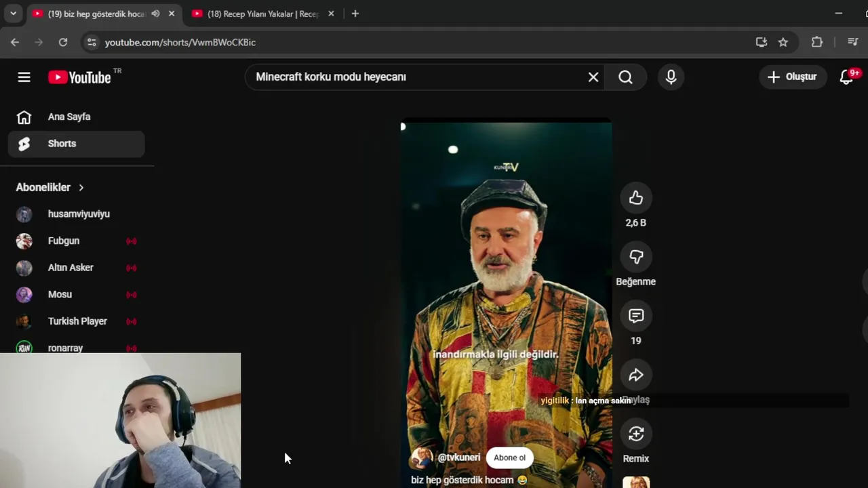Open the YouTube hamburger guide menu

tap(24, 77)
